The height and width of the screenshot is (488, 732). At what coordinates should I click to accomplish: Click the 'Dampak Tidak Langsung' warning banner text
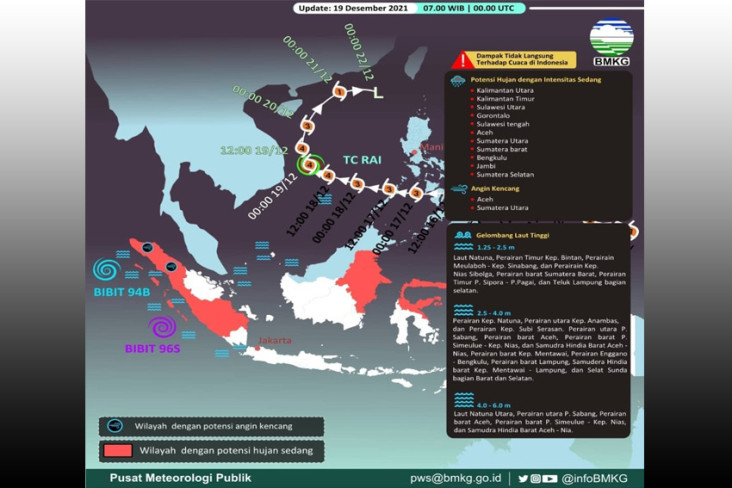522,59
